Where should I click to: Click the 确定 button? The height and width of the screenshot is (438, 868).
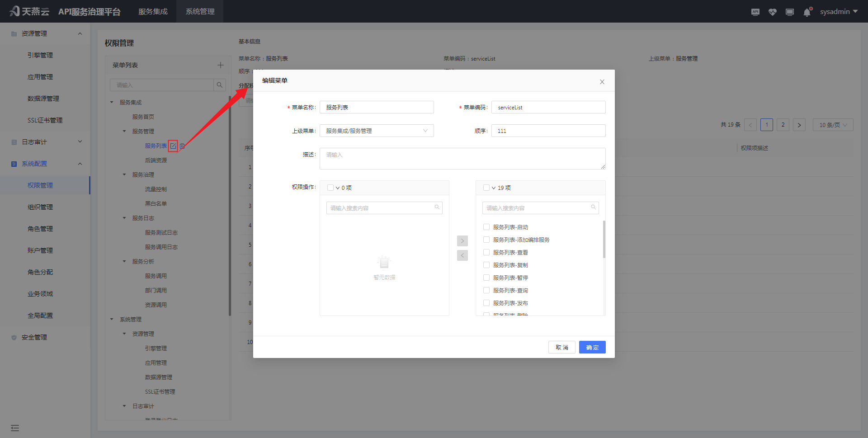tap(592, 347)
